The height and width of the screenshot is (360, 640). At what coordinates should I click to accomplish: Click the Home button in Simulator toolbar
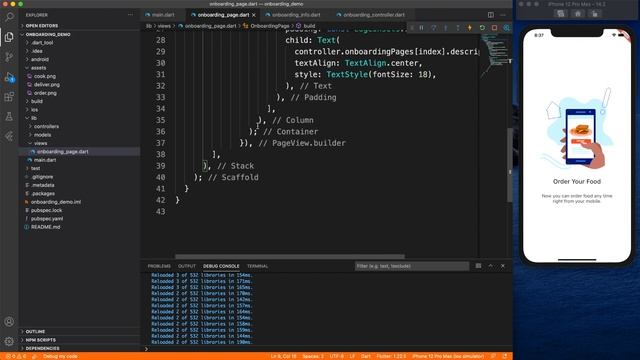click(578, 14)
